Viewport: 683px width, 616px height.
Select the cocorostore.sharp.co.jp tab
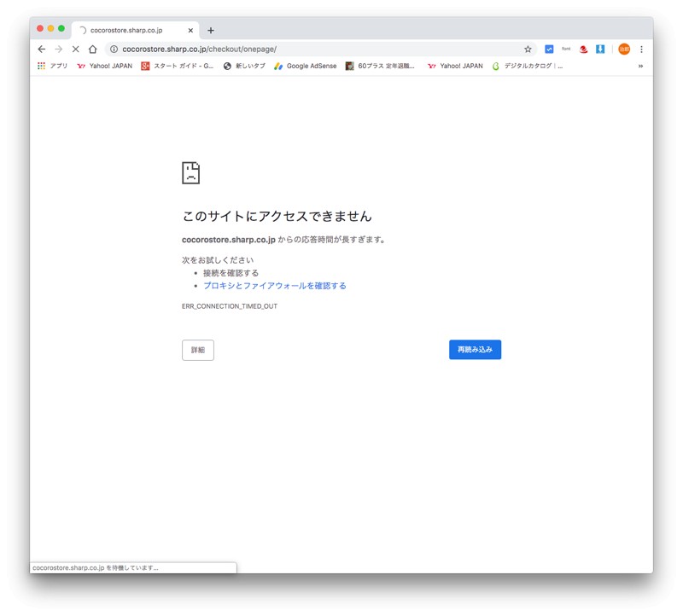pos(128,31)
